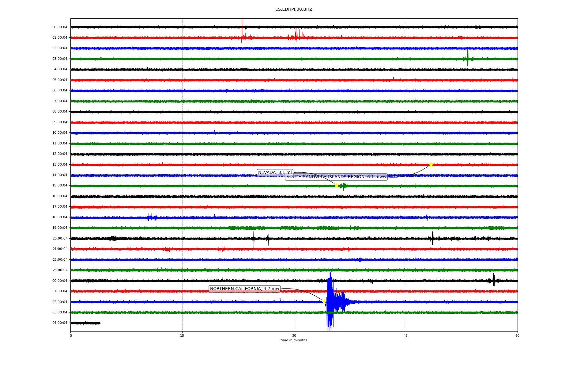Click the 15:00:04 time label
Image resolution: width=588 pixels, height=368 pixels.
click(x=60, y=186)
